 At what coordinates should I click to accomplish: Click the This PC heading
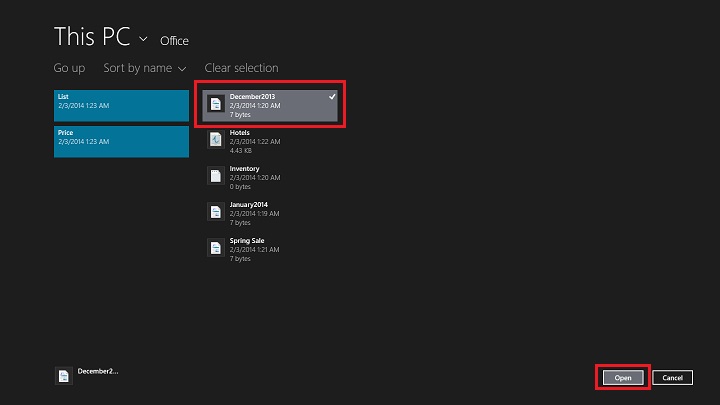tap(93, 37)
